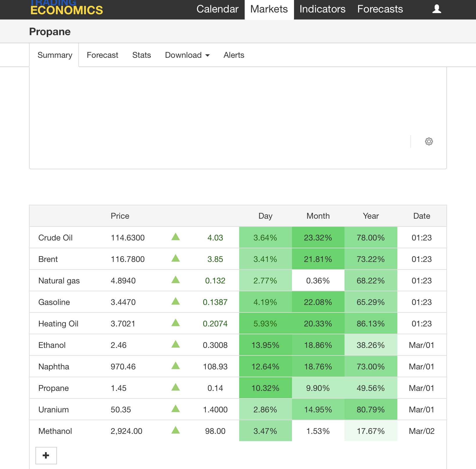The width and height of the screenshot is (476, 469).
Task: Click Heating Oil up arrow icon
Action: [176, 323]
